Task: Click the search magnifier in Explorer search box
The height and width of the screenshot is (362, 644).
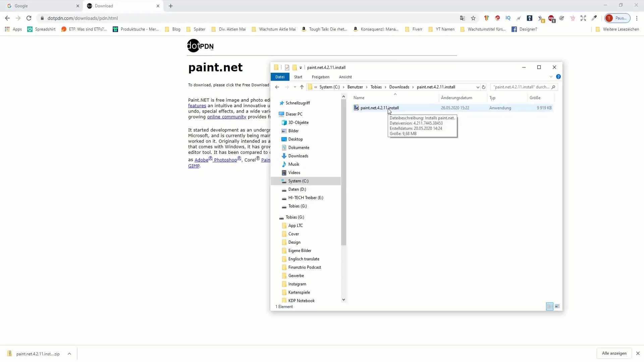Action: click(x=553, y=87)
